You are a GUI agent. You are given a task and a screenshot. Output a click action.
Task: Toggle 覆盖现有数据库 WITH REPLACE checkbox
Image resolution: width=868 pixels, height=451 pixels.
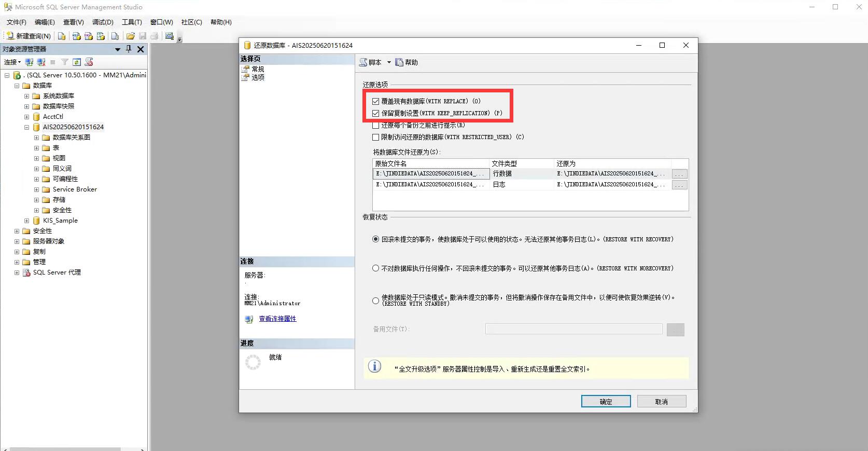pyautogui.click(x=375, y=101)
